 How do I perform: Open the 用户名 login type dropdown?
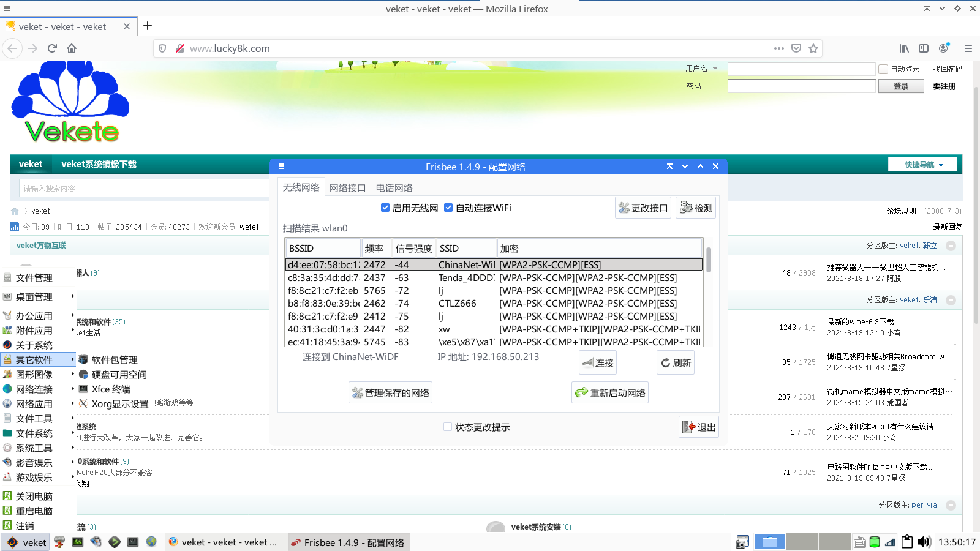pos(701,69)
